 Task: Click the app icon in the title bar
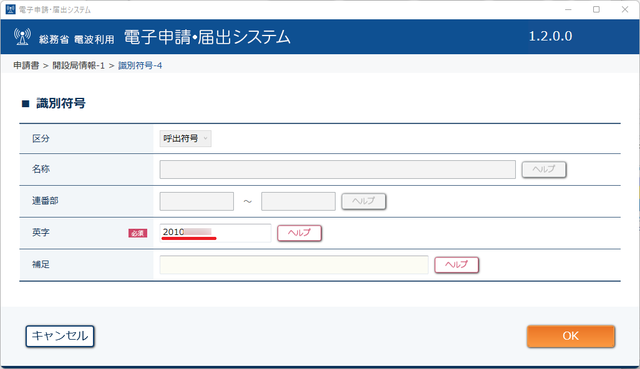click(10, 9)
